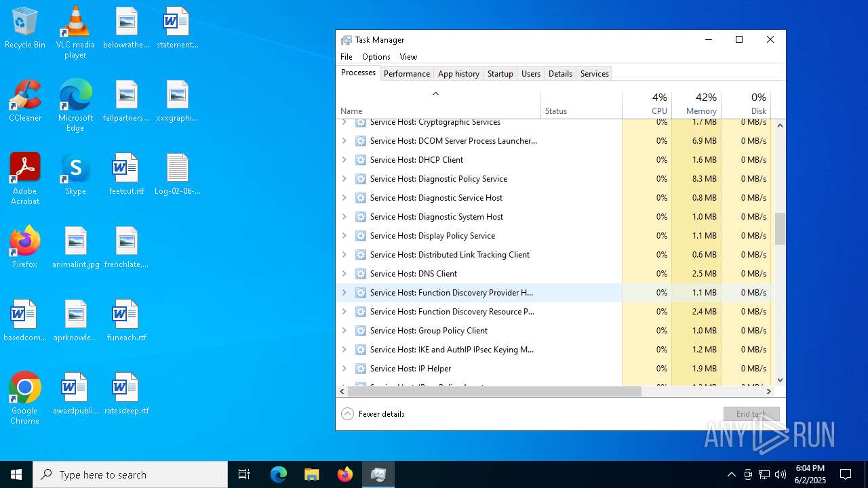The image size is (868, 488).
Task: Click Fewer details toggle button
Action: pyautogui.click(x=373, y=414)
